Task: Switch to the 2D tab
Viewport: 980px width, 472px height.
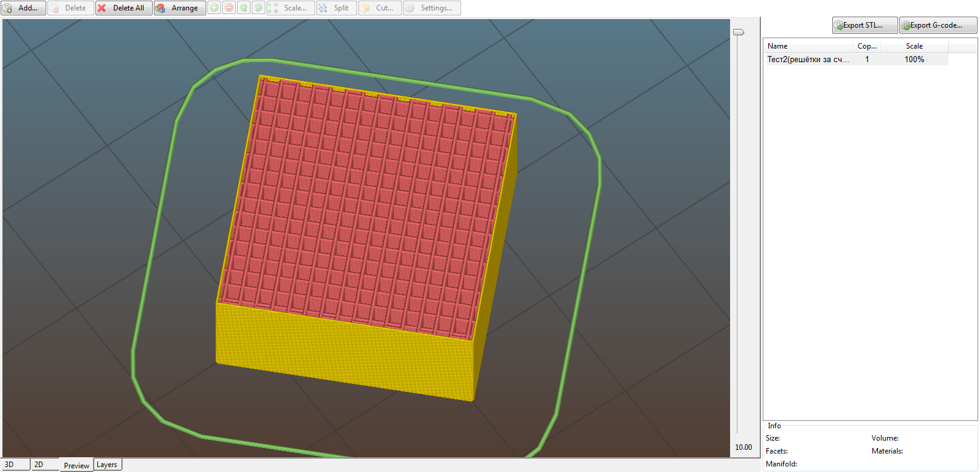Action: click(x=44, y=465)
